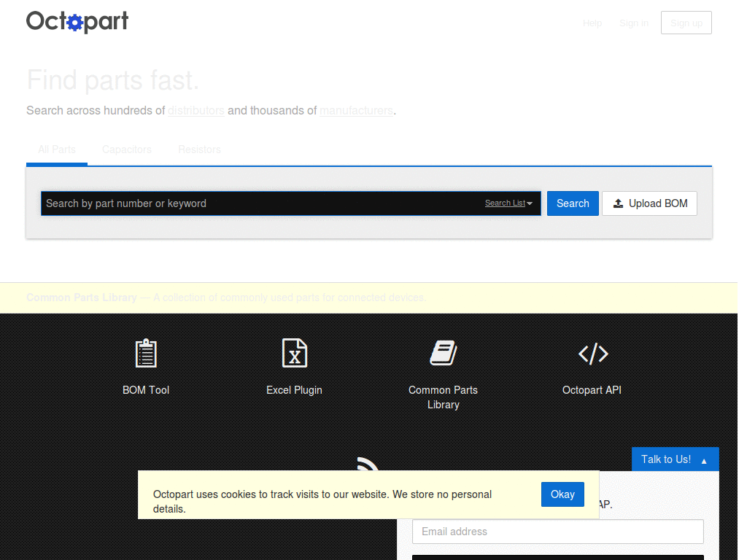Click the Octopart logo
Image resolution: width=747 pixels, height=560 pixels.
pos(77,22)
